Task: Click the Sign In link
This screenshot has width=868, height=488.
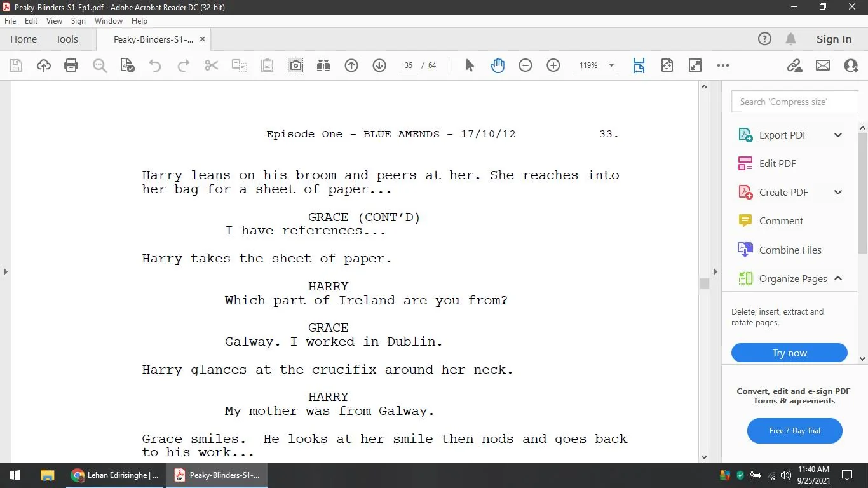Action: pos(834,39)
